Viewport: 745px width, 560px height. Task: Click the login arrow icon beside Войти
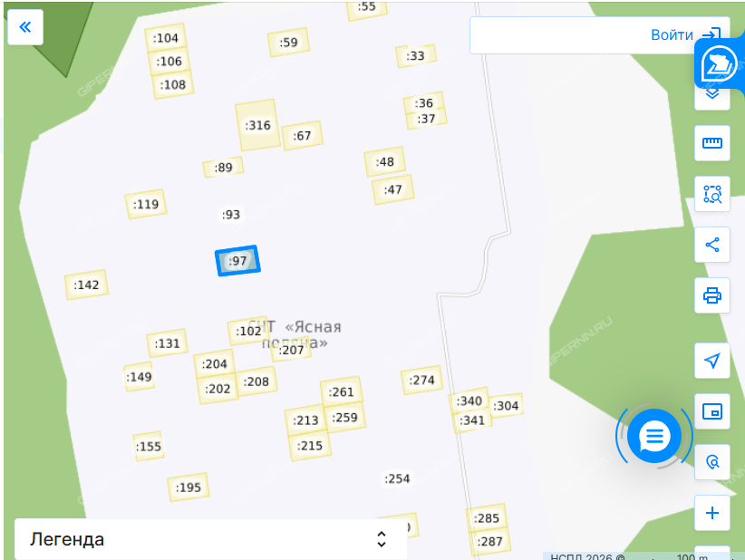point(711,34)
